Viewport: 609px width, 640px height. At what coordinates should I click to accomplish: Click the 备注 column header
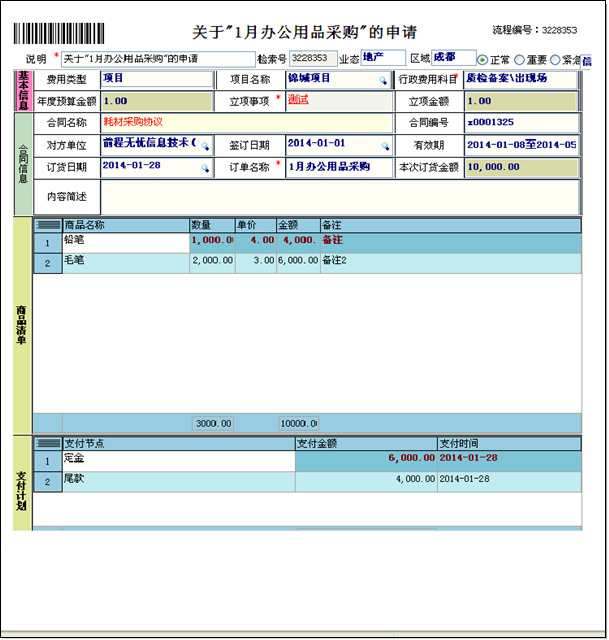[451, 225]
